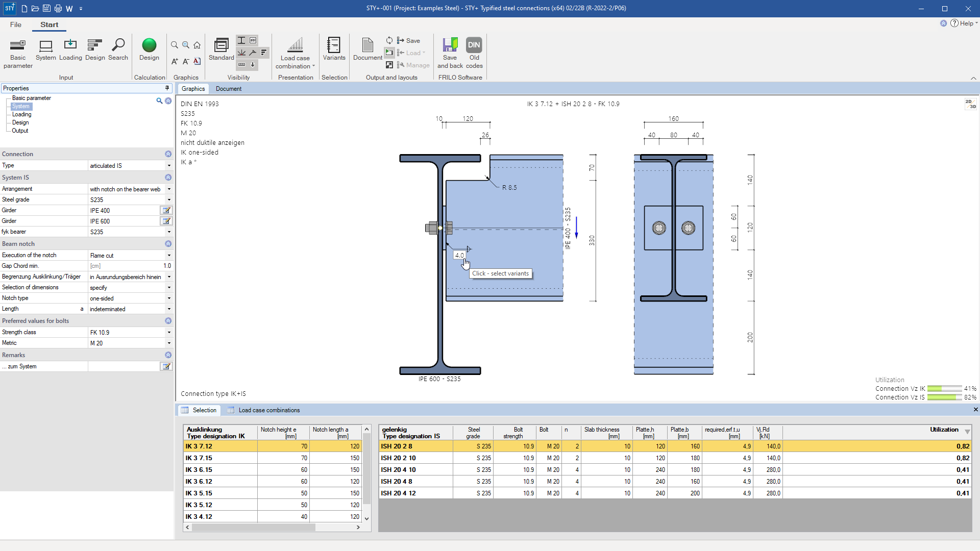The width and height of the screenshot is (980, 551).
Task: Select the IK 3 6.15 row
Action: click(273, 470)
